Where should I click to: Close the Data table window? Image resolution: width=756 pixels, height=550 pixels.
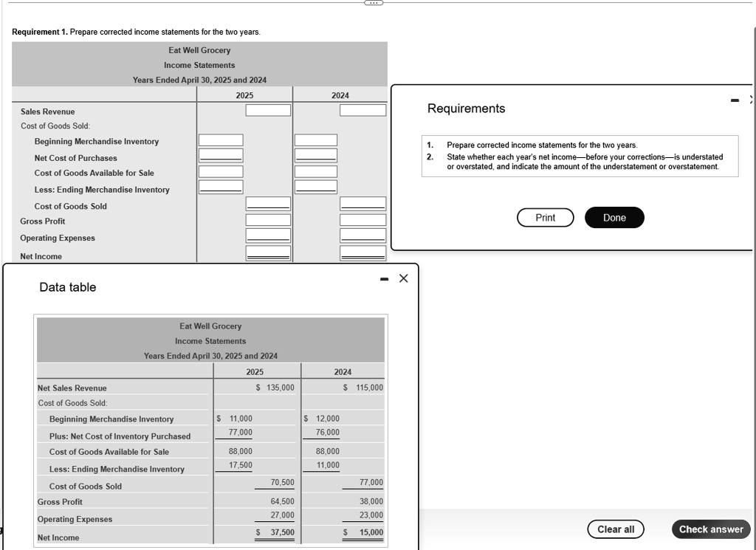point(402,278)
